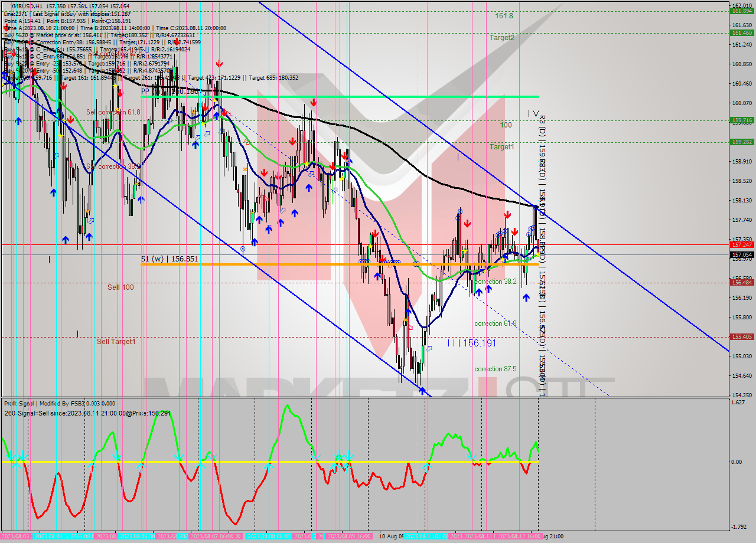Click the Target2 label
This screenshot has width=756, height=543.
501,37
